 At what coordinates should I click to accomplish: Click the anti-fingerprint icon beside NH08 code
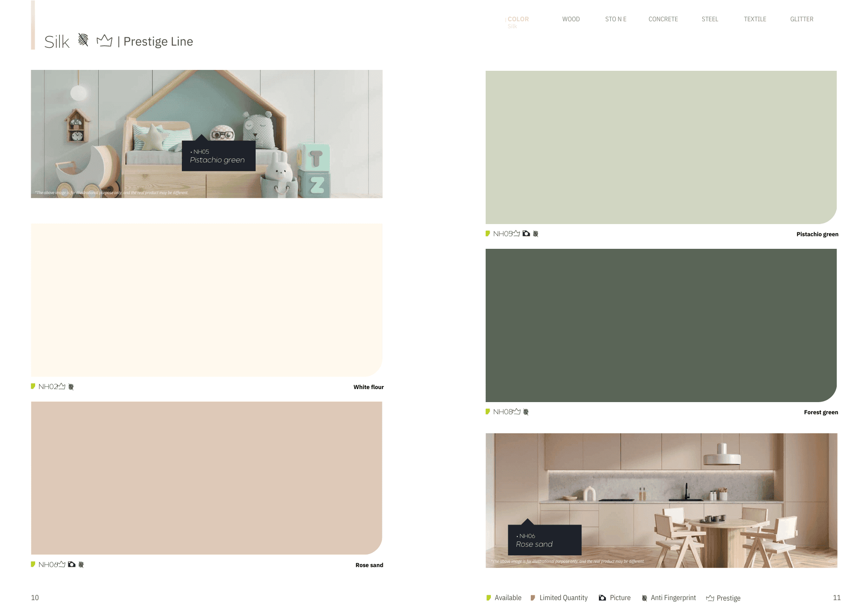pos(526,412)
